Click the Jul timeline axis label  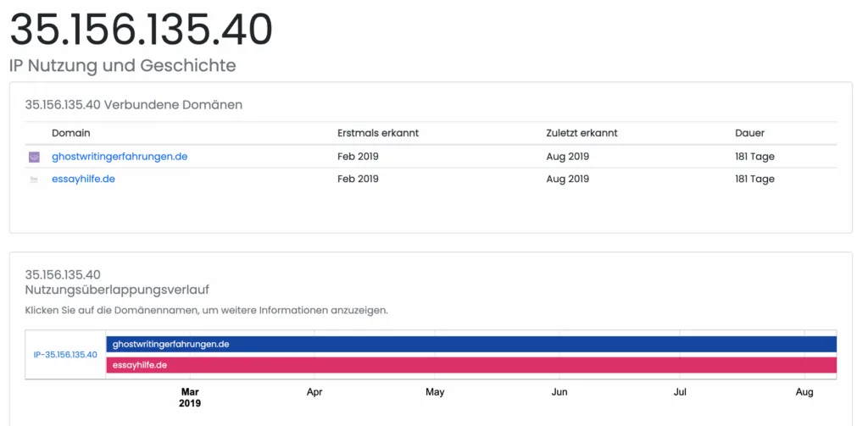pos(680,392)
